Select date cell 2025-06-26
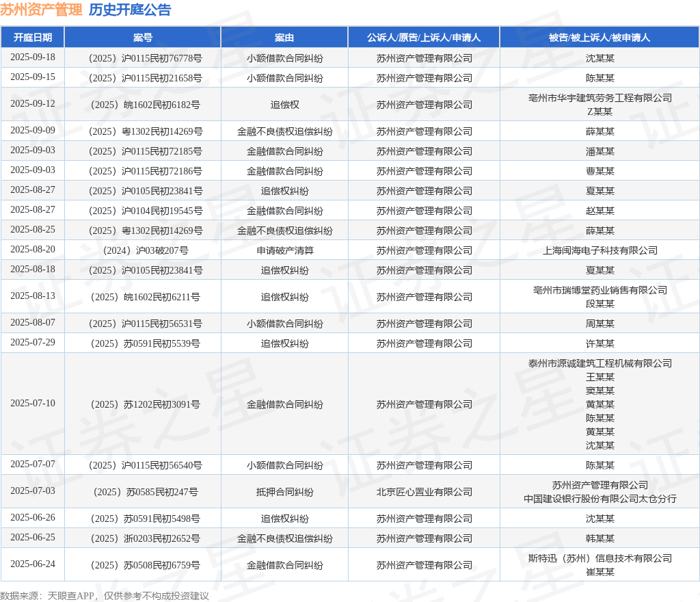Image resolution: width=700 pixels, height=602 pixels. [33, 518]
